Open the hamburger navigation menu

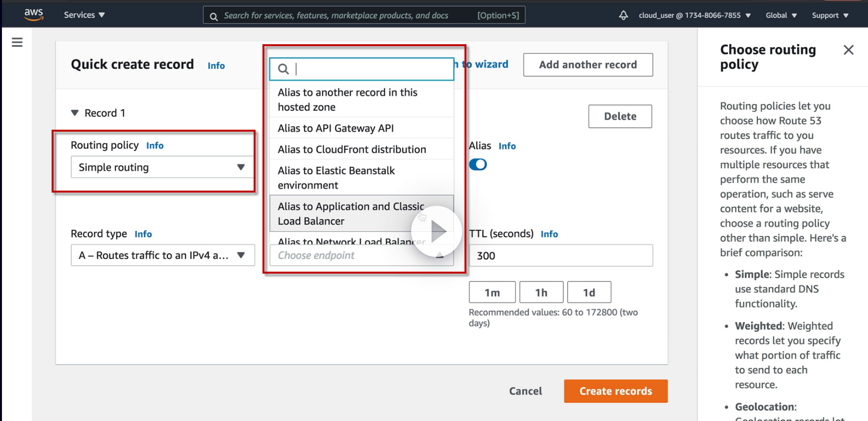tap(17, 42)
